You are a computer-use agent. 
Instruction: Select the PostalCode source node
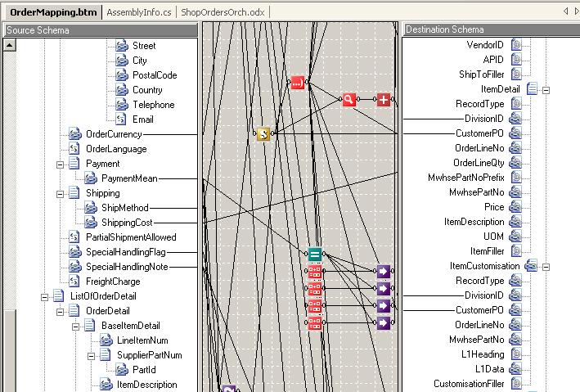point(155,75)
